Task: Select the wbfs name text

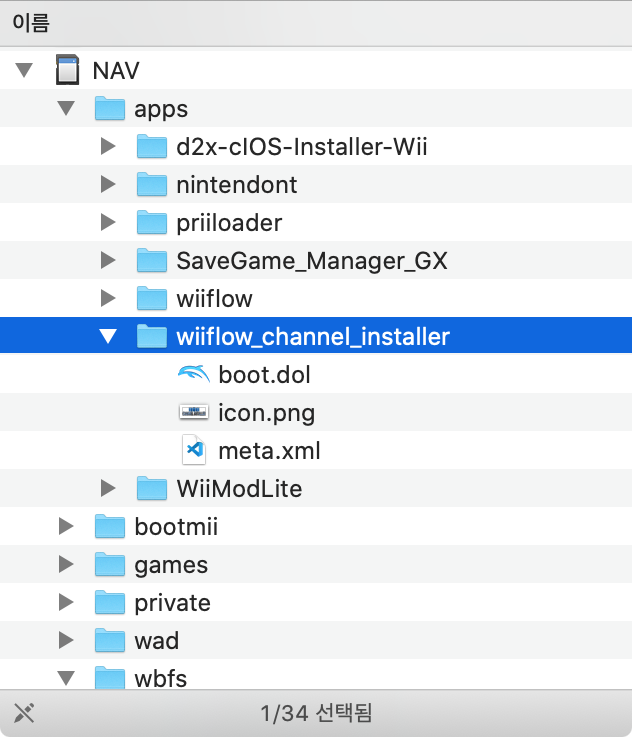Action: [x=161, y=679]
